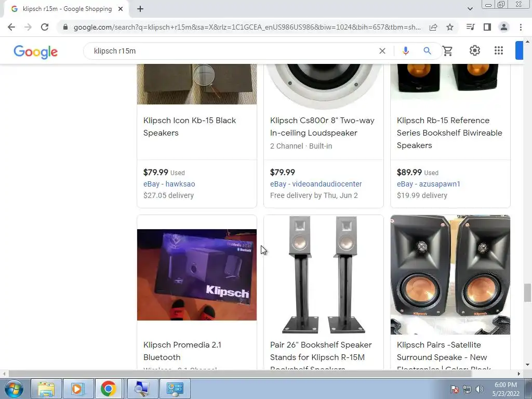This screenshot has width=532, height=399.
Task: Close the klipsch r15m tab
Action: click(x=121, y=9)
